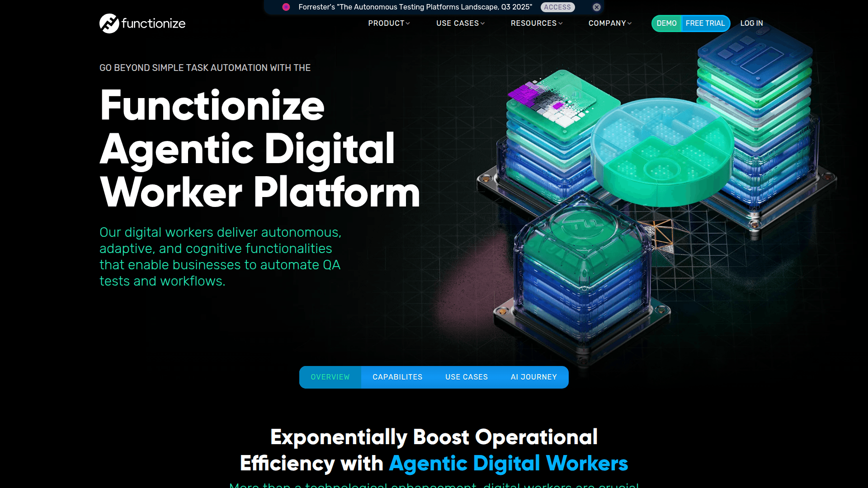Close the Forrester announcement banner

597,7
